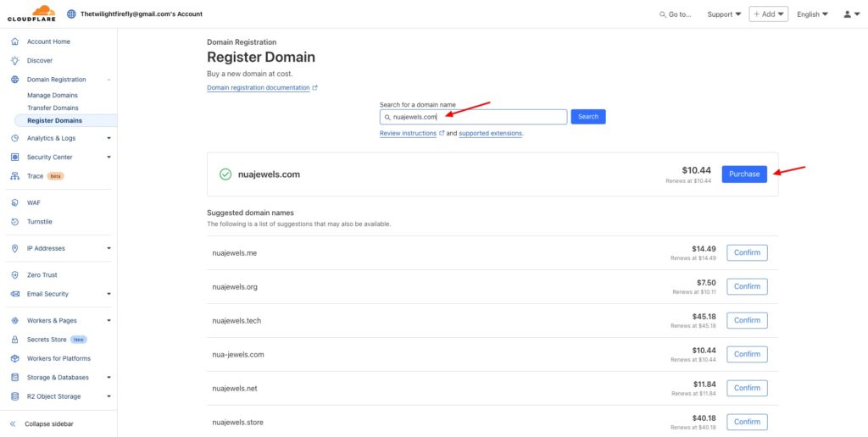Confirm nuajewels.net
The height and width of the screenshot is (437, 868).
(747, 388)
